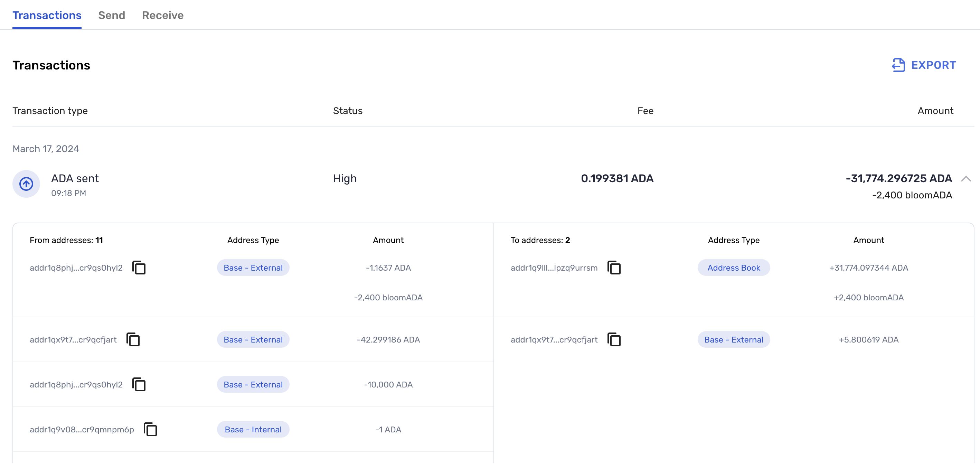Click Base - External tag in To addresses
The width and height of the screenshot is (980, 468).
pyautogui.click(x=734, y=340)
